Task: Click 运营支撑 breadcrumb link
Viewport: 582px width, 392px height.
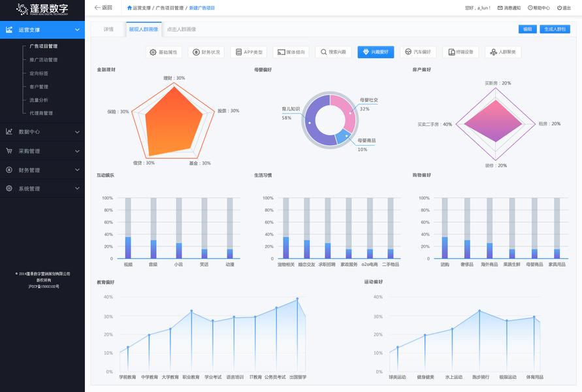Action: coord(142,8)
